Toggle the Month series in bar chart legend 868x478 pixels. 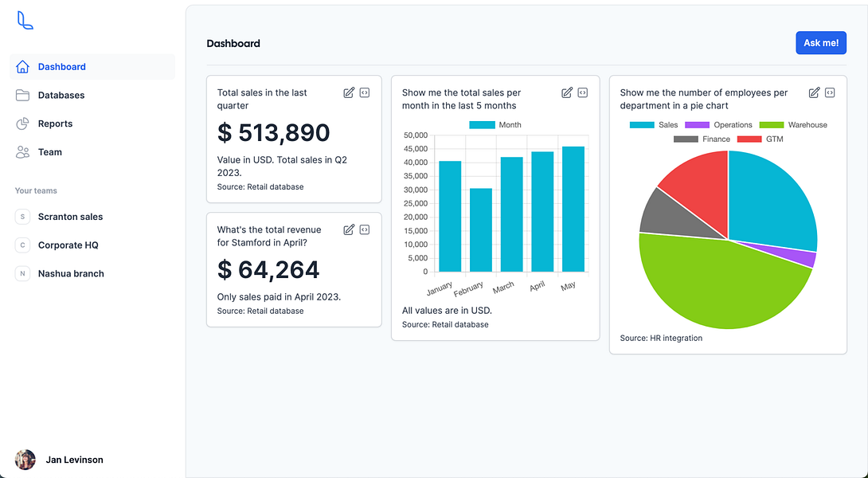[495, 124]
